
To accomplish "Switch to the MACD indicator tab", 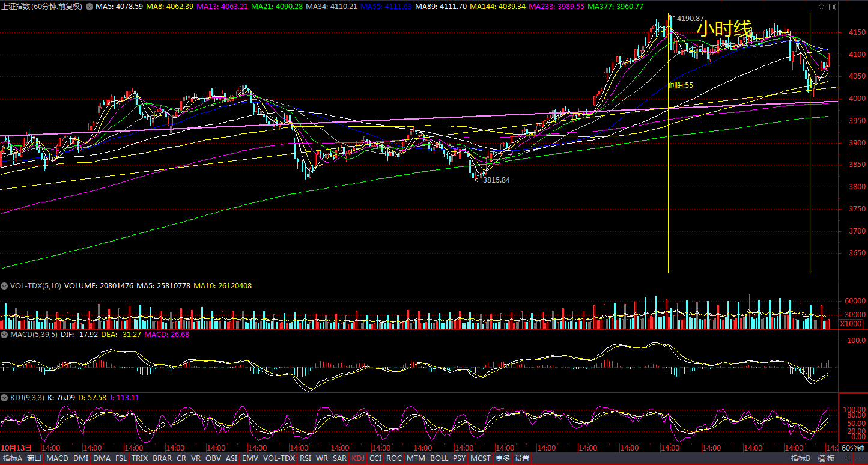I will point(57,458).
